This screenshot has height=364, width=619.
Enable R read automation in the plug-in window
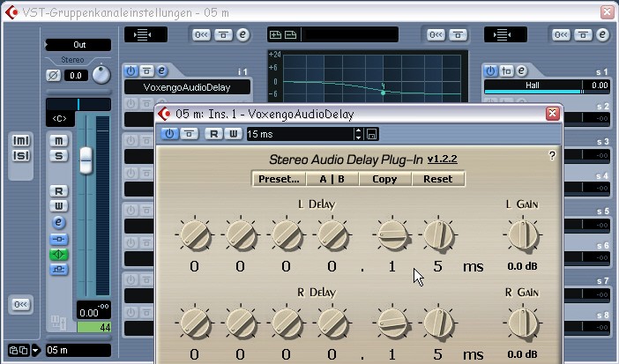pyautogui.click(x=214, y=134)
